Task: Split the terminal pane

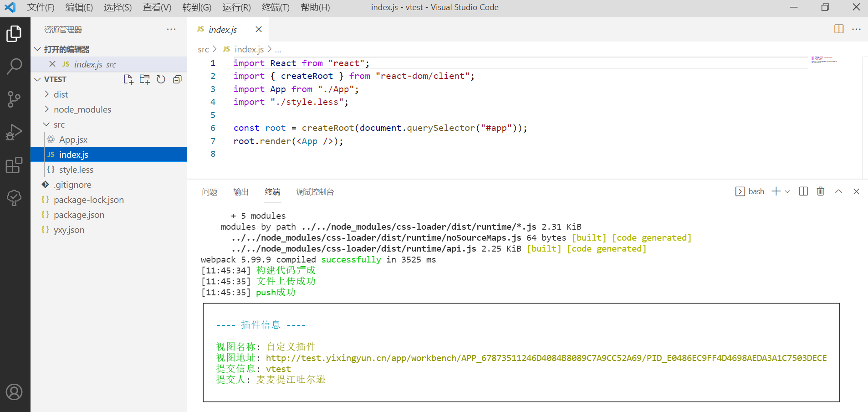Action: pyautogui.click(x=803, y=191)
